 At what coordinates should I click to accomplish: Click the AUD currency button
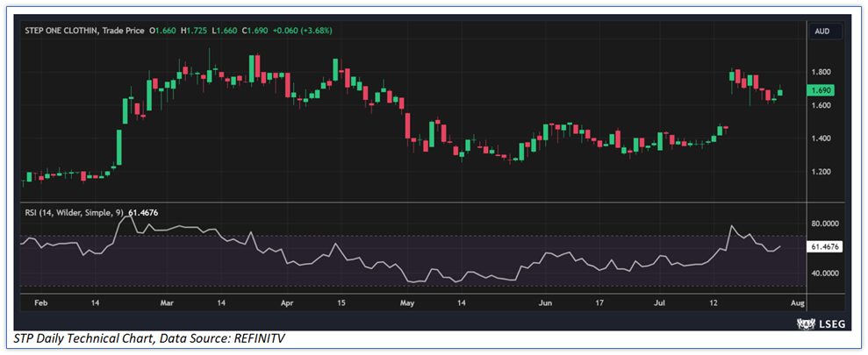pos(825,32)
